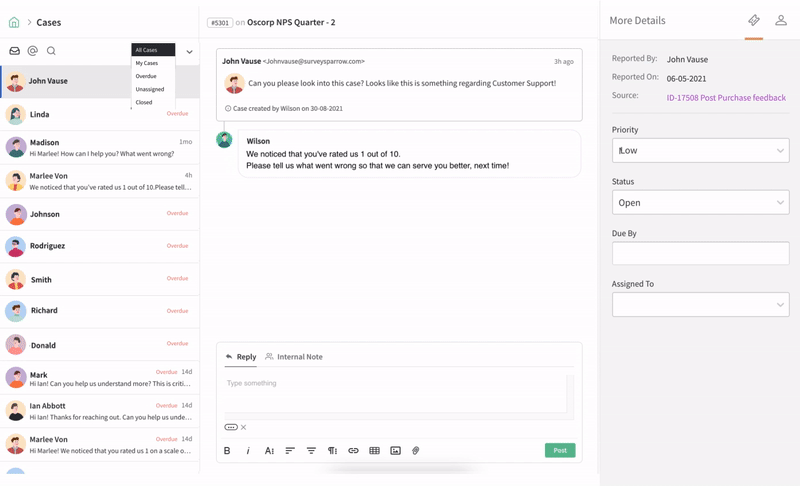Open the inbox icon in Cases toolbar
Viewport: 800px width, 486px height.
click(15, 51)
